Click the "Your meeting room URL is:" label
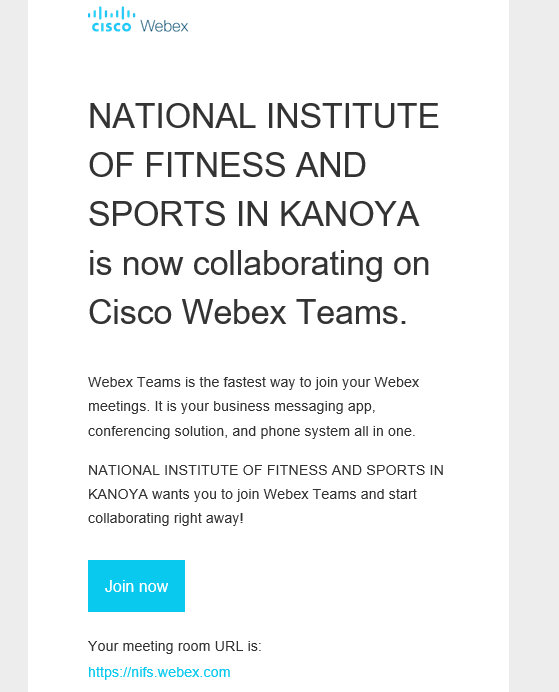 (x=175, y=646)
